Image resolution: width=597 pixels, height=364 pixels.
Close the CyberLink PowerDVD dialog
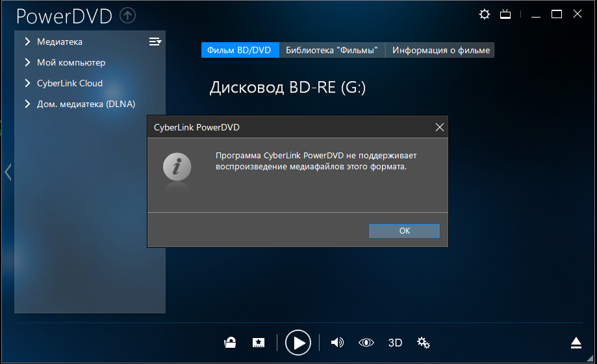pyautogui.click(x=439, y=127)
